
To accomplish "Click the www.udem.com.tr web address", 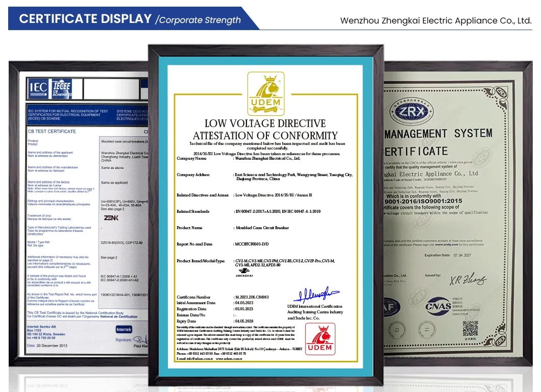I will point(229,359).
